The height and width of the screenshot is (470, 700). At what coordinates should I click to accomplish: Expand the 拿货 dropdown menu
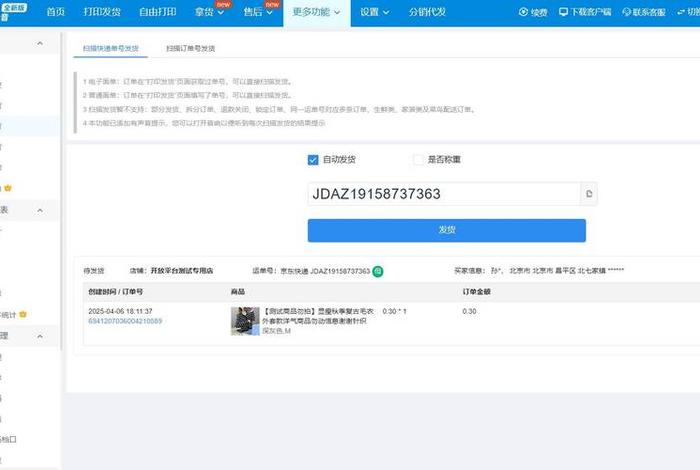point(209,12)
